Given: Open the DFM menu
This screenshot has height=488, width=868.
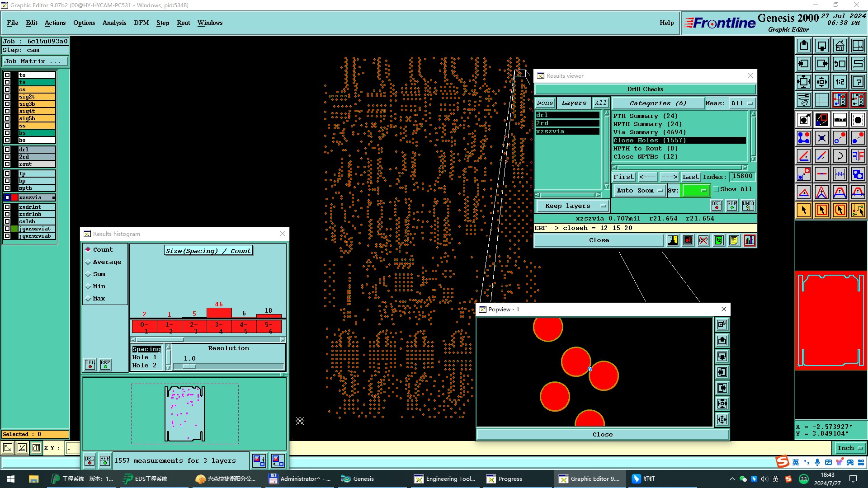Looking at the screenshot, I should (x=141, y=23).
